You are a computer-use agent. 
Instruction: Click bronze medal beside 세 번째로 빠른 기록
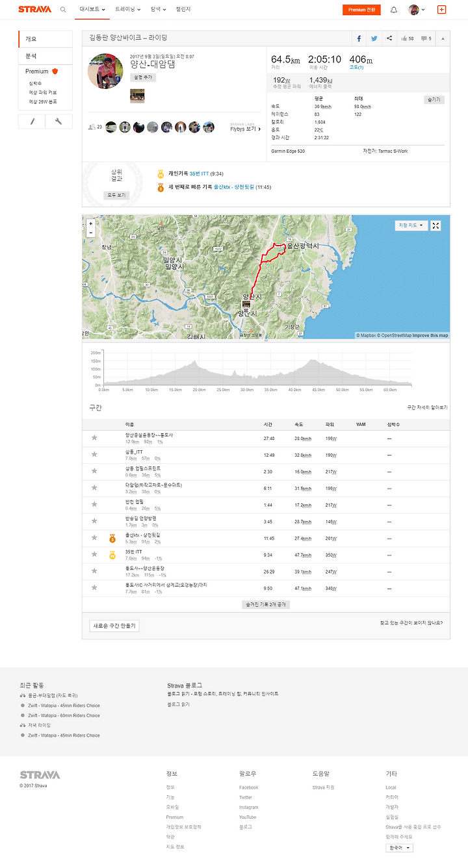pos(161,187)
